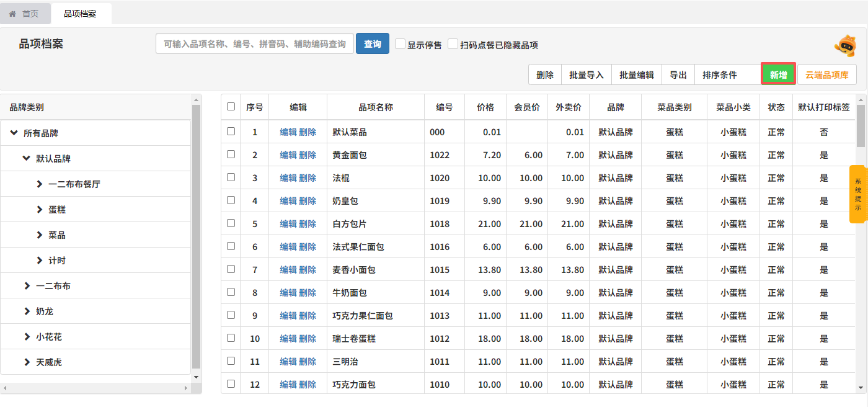Expand the 计时 category node
Viewport: 868px width, 407px height.
point(40,260)
